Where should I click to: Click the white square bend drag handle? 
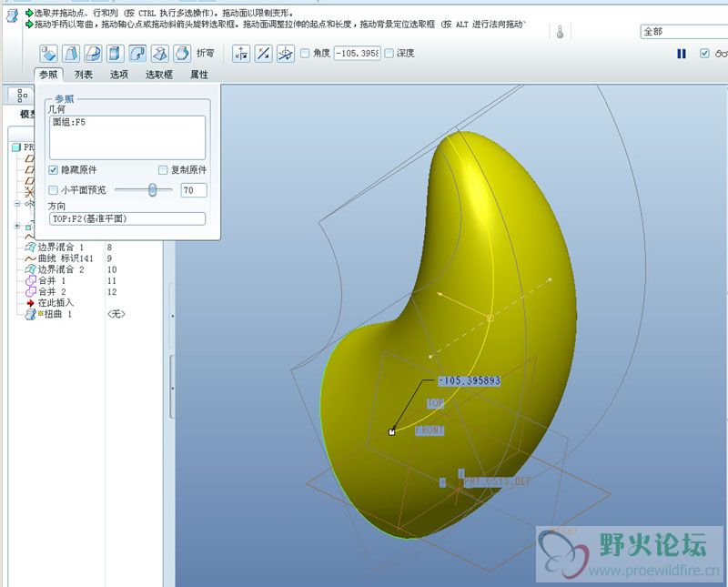(391, 432)
